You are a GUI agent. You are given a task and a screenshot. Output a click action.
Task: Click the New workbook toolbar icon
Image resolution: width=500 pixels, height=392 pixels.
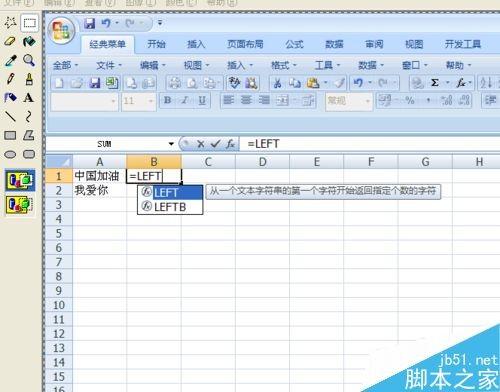(x=59, y=83)
